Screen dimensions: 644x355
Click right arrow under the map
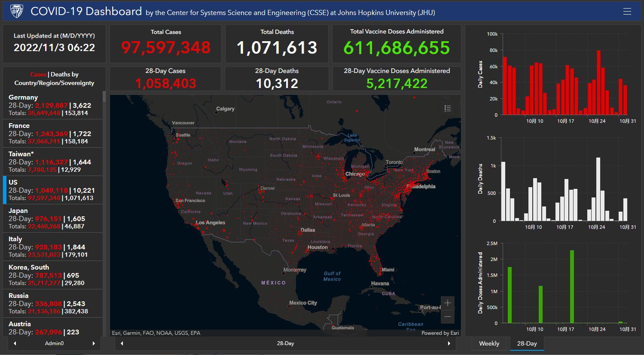[x=449, y=343]
